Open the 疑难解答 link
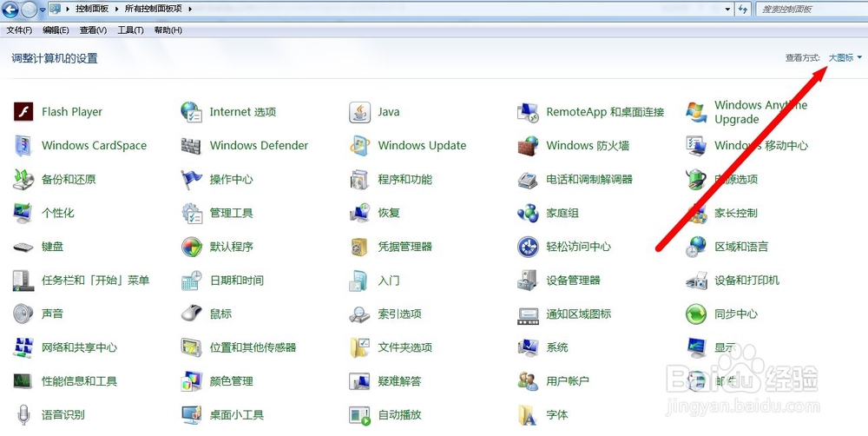868x436 pixels. tap(399, 381)
